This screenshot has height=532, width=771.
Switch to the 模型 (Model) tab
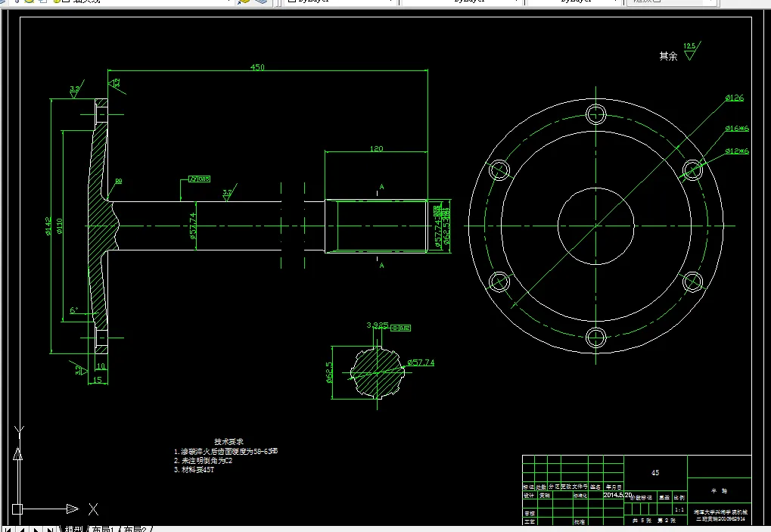(73, 529)
